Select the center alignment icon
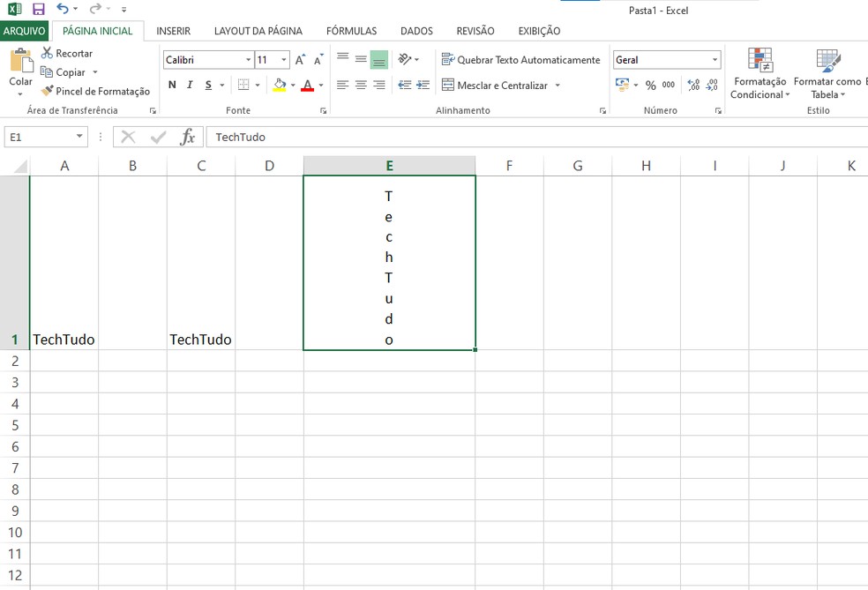 point(360,85)
